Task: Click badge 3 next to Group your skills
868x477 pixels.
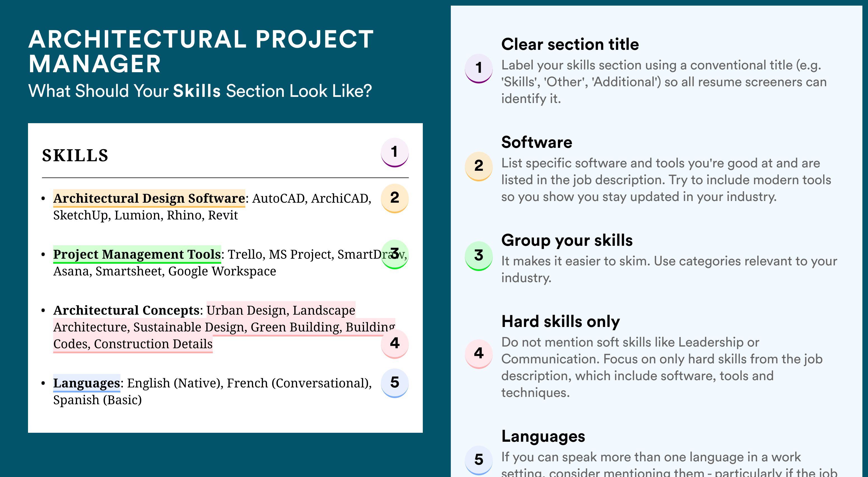Action: (479, 256)
